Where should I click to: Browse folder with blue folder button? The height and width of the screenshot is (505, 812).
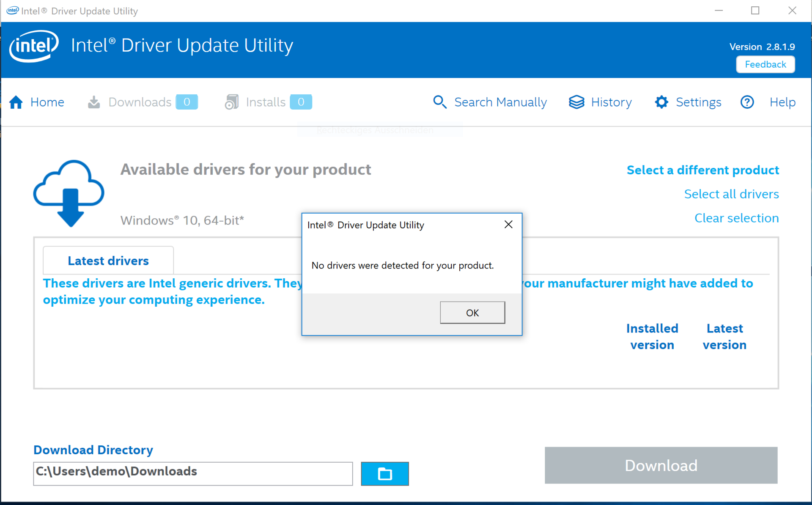pyautogui.click(x=385, y=474)
